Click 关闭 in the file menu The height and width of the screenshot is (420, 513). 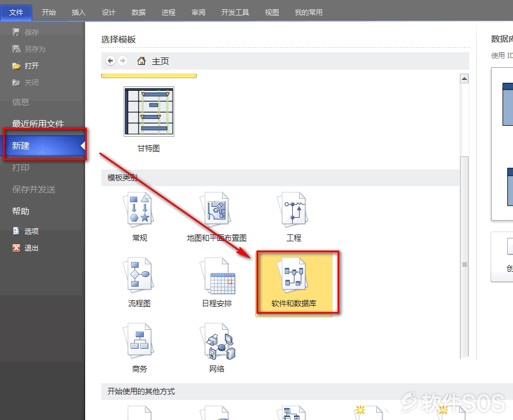(x=25, y=82)
